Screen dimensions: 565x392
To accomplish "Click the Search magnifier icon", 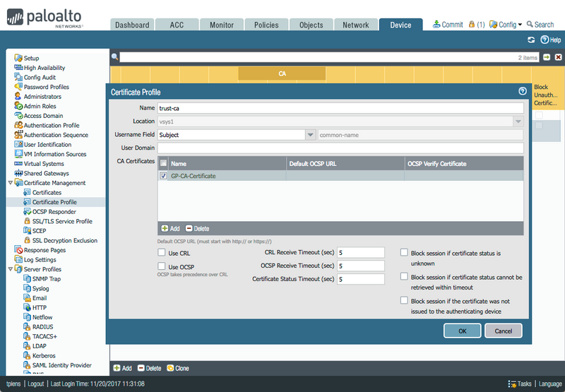I will (x=528, y=25).
